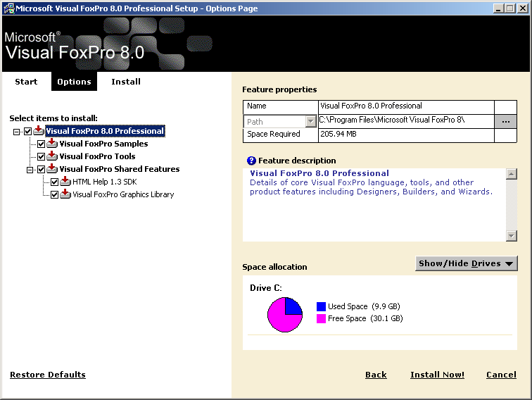Uncheck the Visual FoxPro Samples checkbox
532x400 pixels.
pyautogui.click(x=41, y=144)
